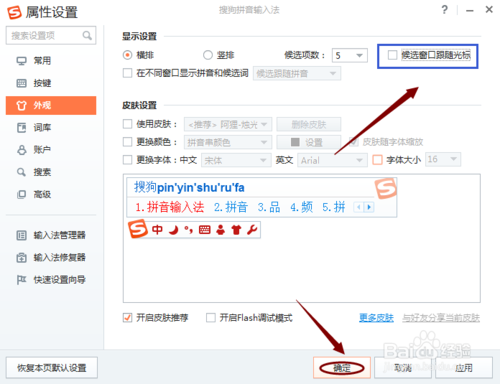Click the user account icon in preview bar

click(x=220, y=230)
